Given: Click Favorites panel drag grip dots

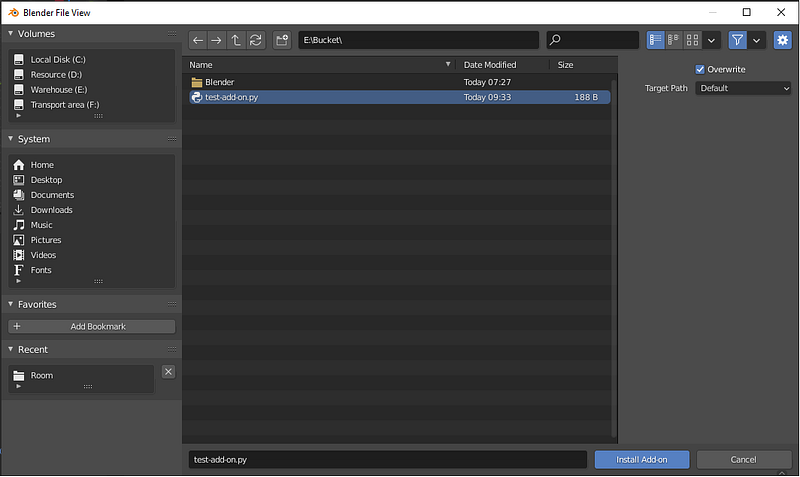Looking at the screenshot, I should click(172, 304).
